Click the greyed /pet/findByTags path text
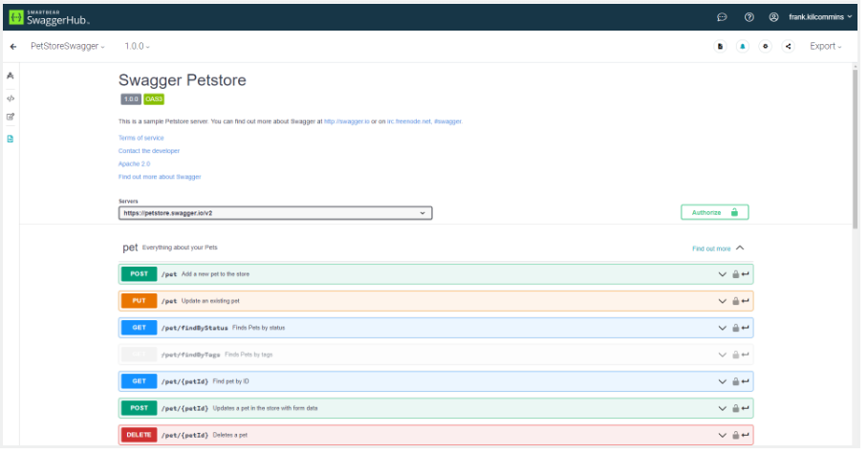The image size is (868, 453). (x=192, y=357)
